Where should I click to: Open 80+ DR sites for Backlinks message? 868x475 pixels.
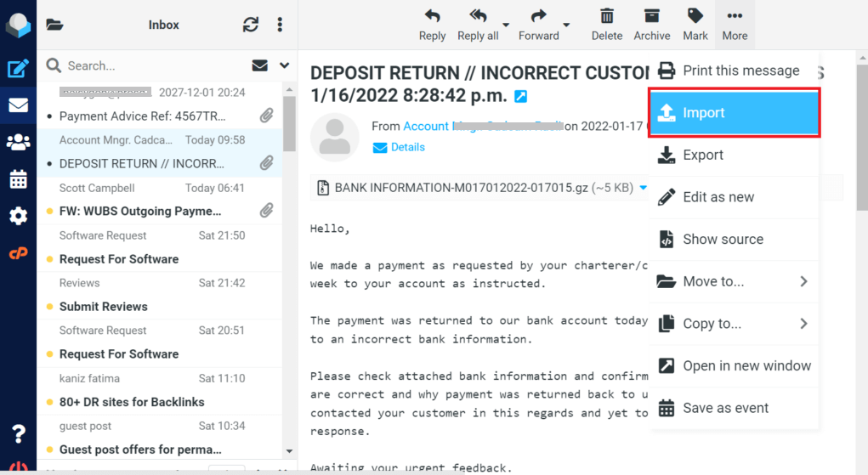click(159, 390)
